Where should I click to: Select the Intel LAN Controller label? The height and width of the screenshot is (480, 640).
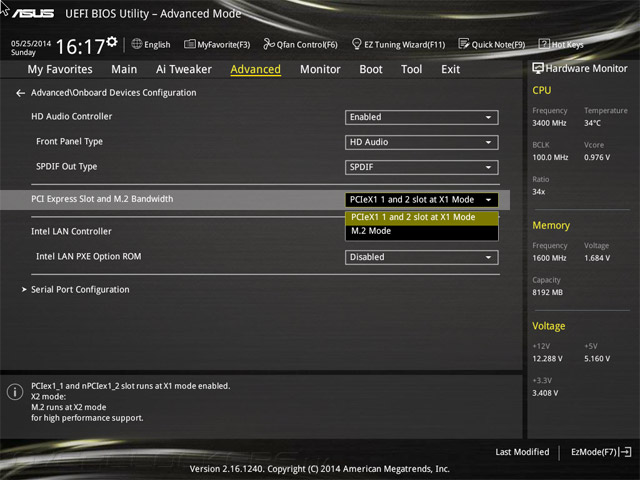click(71, 231)
